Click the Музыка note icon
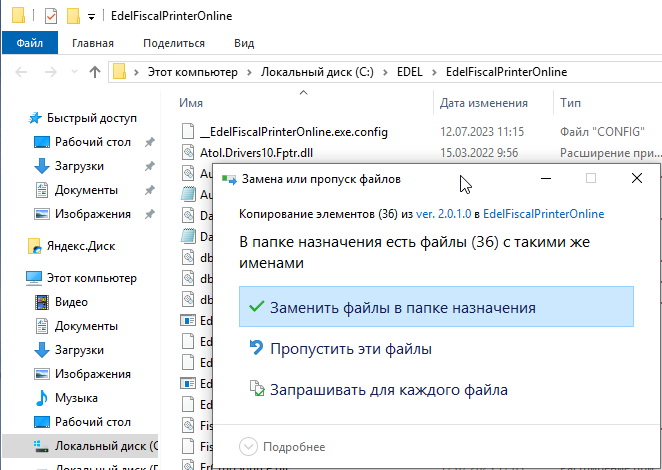The height and width of the screenshot is (470, 662). [42, 398]
